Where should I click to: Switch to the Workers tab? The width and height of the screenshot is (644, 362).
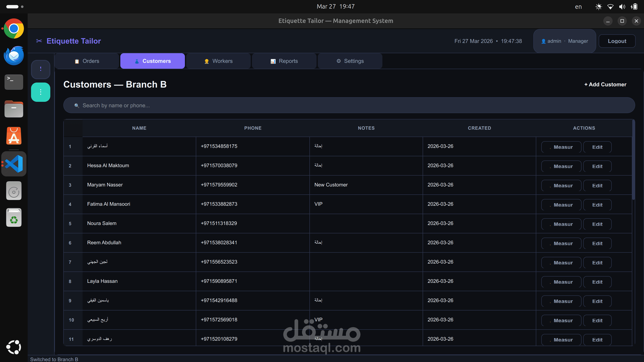[218, 61]
